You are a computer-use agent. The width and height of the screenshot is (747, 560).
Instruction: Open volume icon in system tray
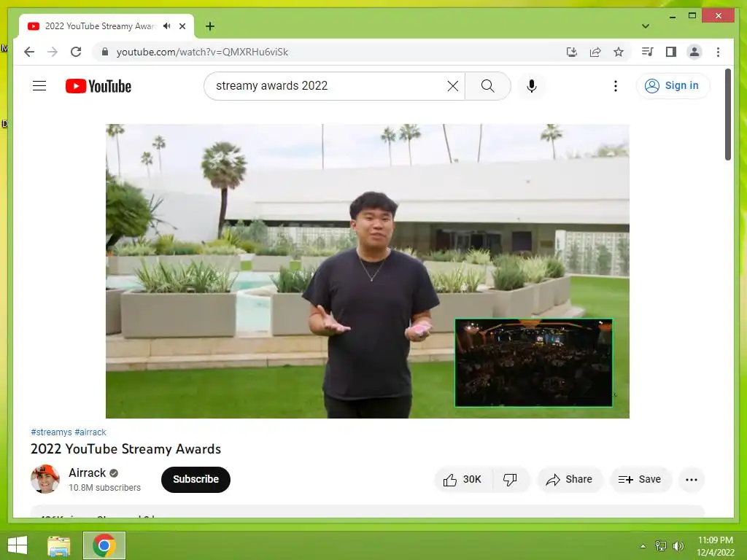click(678, 545)
